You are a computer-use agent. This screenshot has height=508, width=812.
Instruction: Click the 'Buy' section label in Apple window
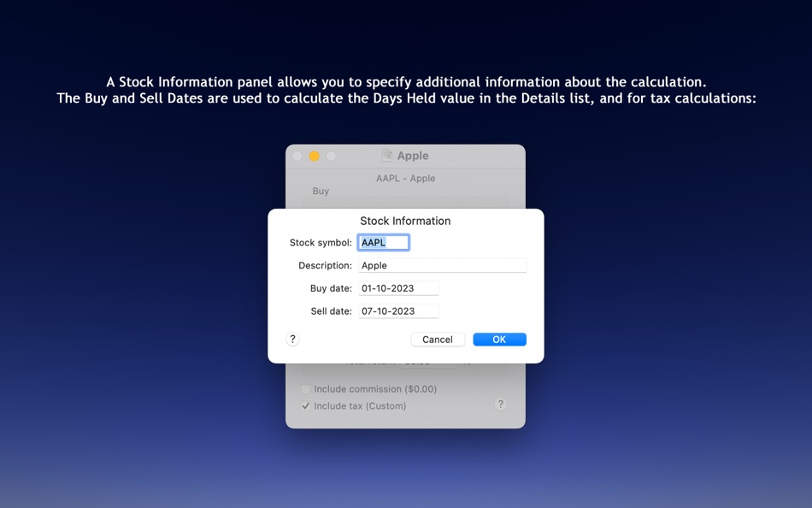pyautogui.click(x=321, y=191)
